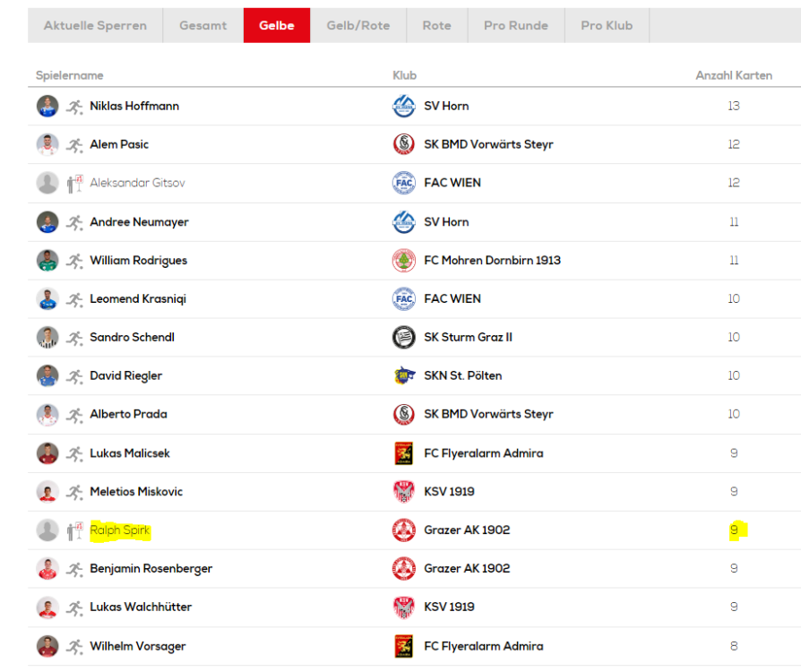
Task: Click SK Vorwärts Steyr logo beside Alem Pasic
Action: click(404, 144)
